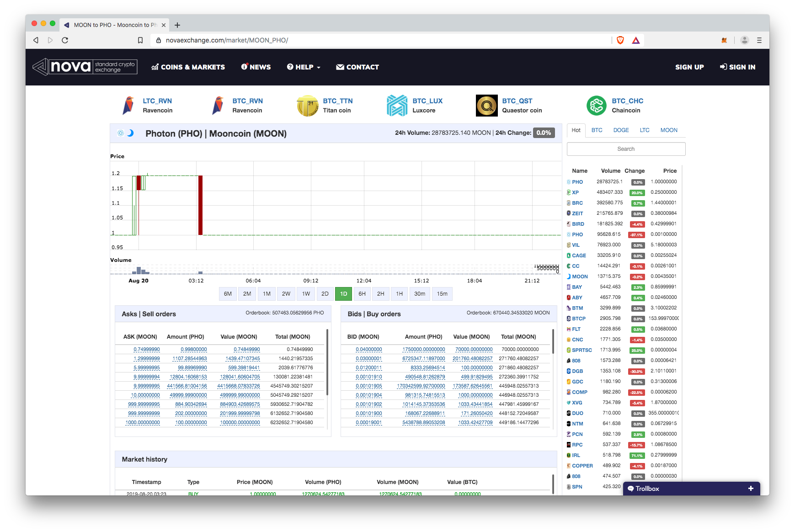Click the Photon icon in market header
Screen dimensions: 795x532
click(121, 133)
